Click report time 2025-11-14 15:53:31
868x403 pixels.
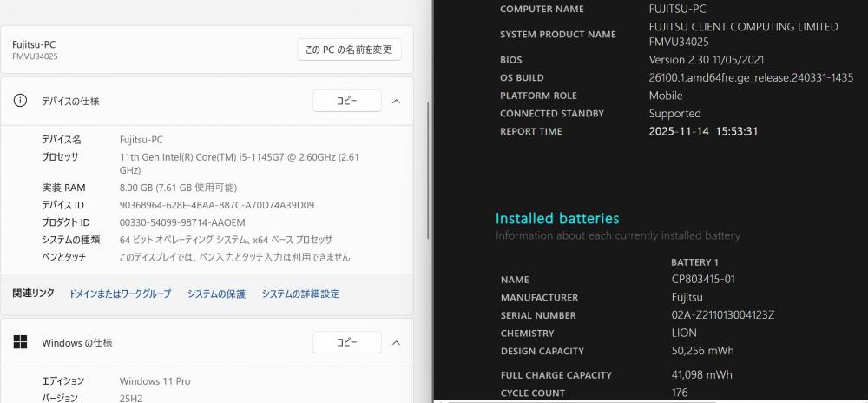[703, 131]
